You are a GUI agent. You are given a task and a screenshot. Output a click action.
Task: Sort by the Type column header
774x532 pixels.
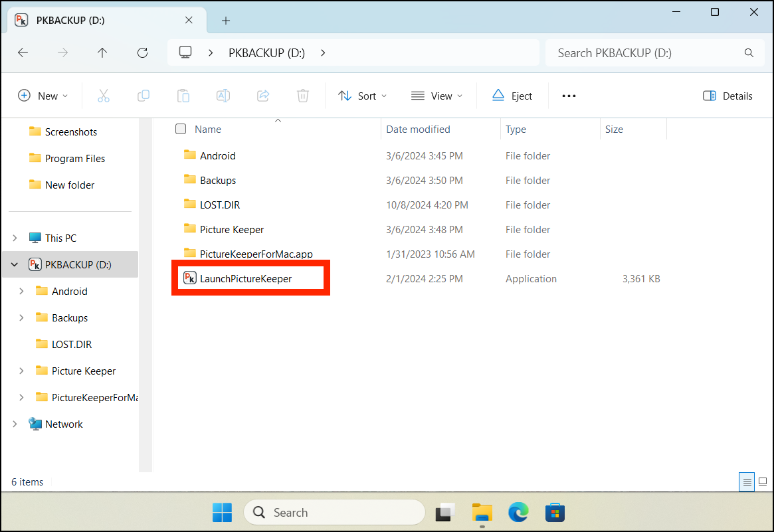(516, 129)
